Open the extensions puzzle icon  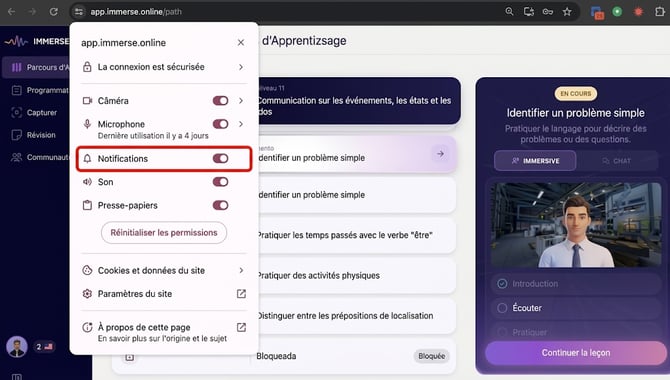pyautogui.click(x=660, y=12)
